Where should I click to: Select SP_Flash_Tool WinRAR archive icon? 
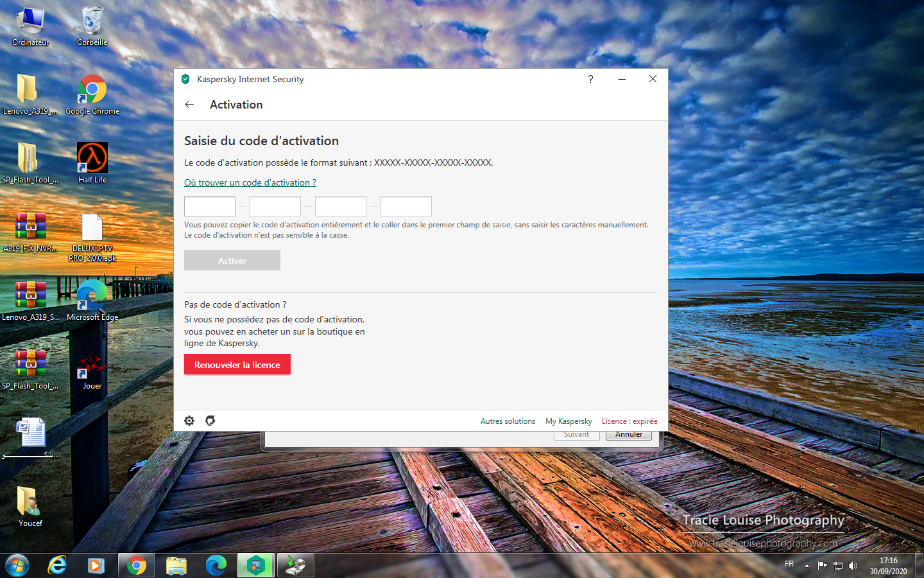(30, 369)
